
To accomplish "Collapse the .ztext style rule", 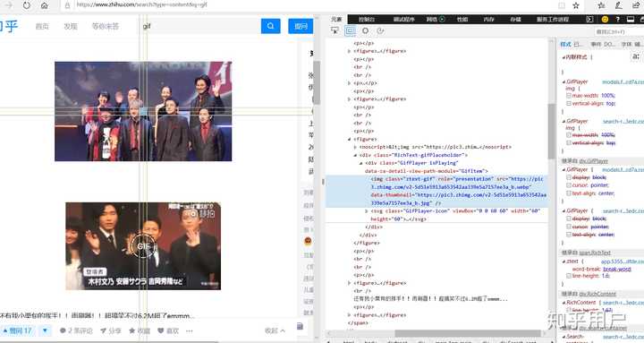I will click(563, 262).
